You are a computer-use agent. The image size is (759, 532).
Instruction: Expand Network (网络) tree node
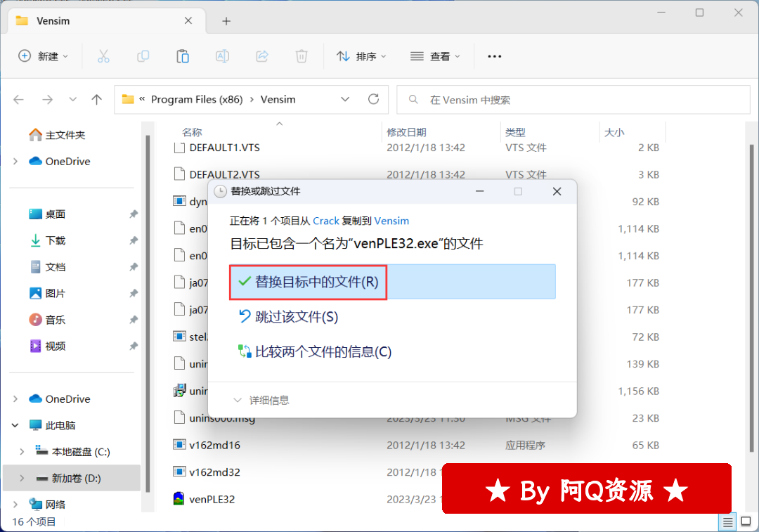click(x=15, y=505)
